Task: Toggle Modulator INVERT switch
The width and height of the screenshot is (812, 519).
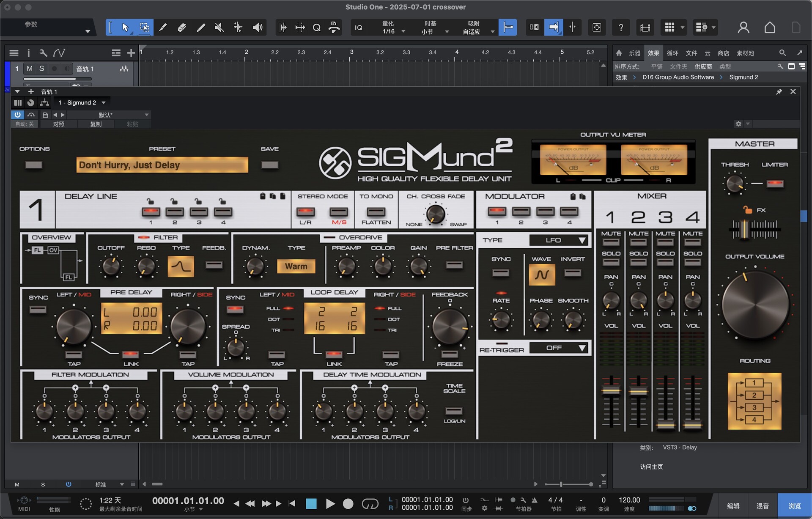Action: [x=573, y=273]
